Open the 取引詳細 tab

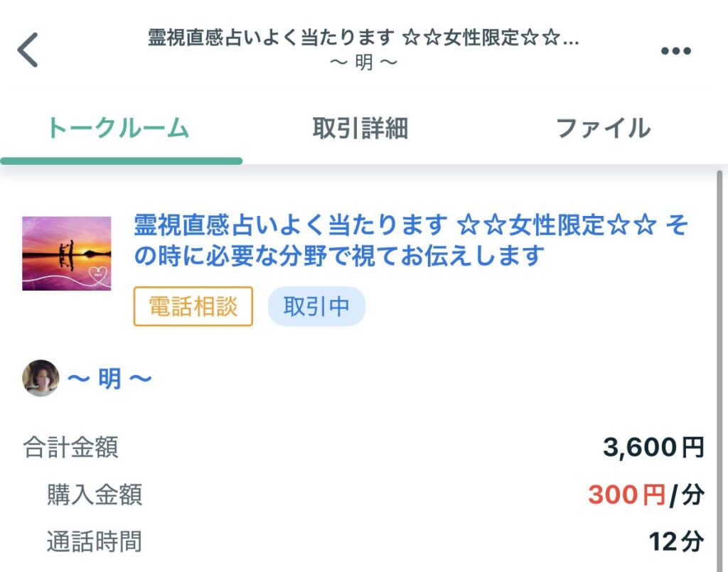360,129
